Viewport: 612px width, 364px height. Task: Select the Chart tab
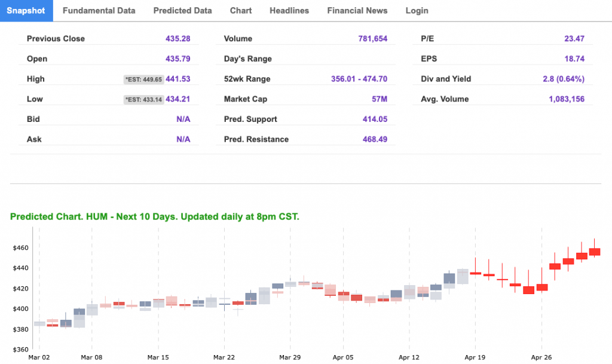240,11
